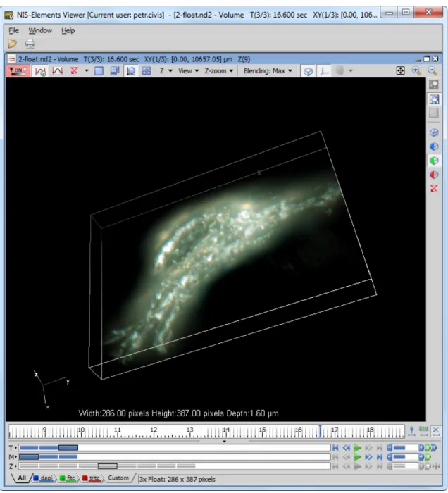Toggle the bounding box cube icon
Image resolution: width=448 pixels, height=493 pixels.
pyautogui.click(x=308, y=71)
